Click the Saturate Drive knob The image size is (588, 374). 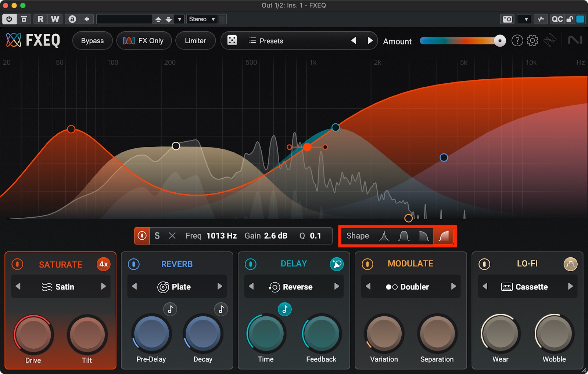tap(33, 335)
